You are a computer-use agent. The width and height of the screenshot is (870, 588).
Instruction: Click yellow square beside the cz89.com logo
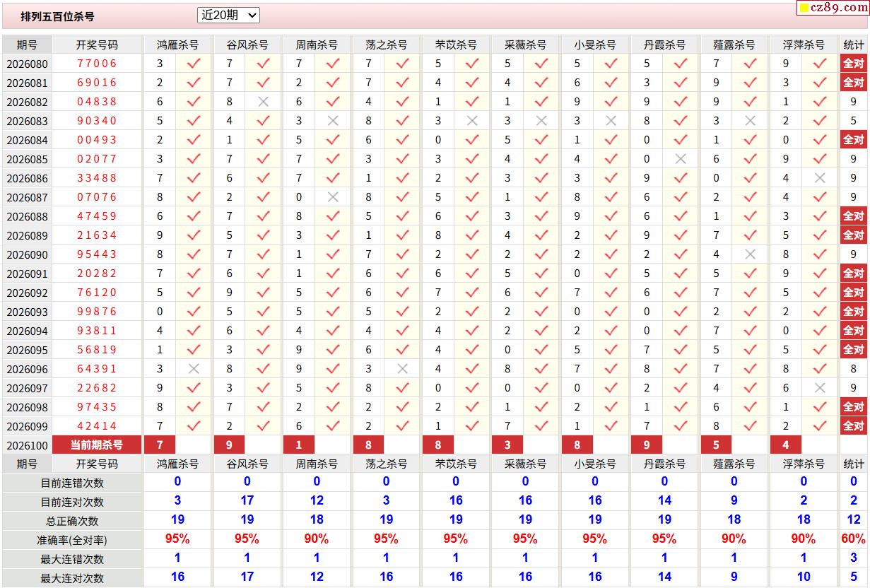click(804, 8)
